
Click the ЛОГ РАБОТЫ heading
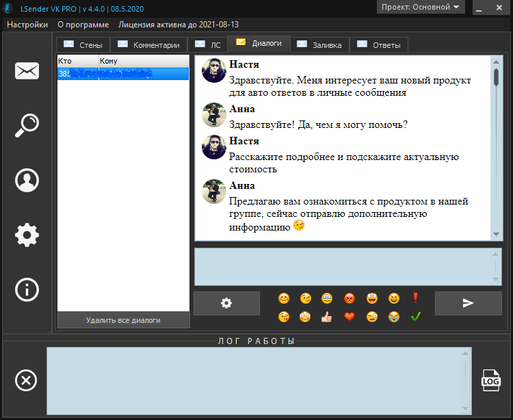[x=256, y=341]
